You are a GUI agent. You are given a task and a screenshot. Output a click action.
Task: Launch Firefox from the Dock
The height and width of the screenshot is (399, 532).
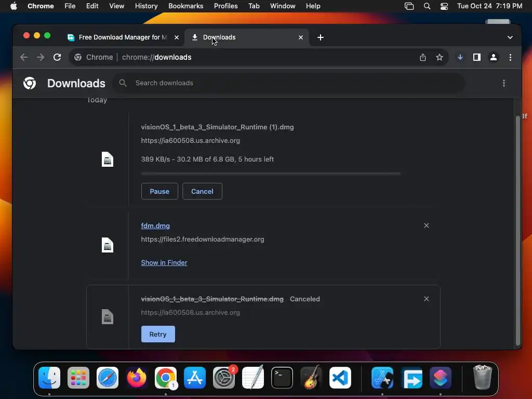pyautogui.click(x=137, y=378)
